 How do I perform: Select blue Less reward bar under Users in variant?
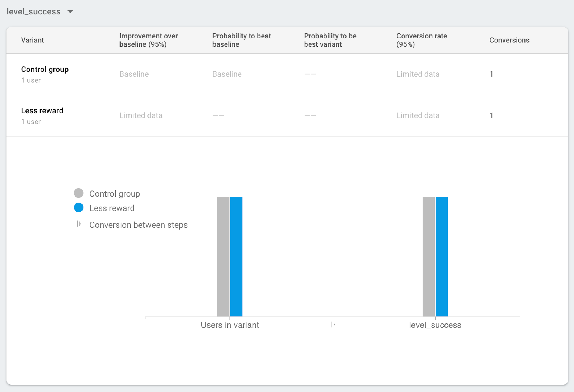[x=236, y=256]
